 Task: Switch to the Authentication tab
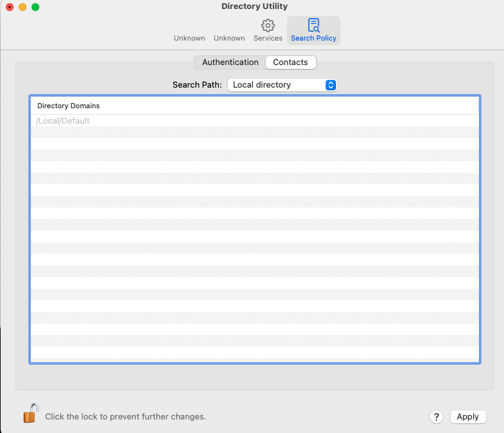[230, 63]
